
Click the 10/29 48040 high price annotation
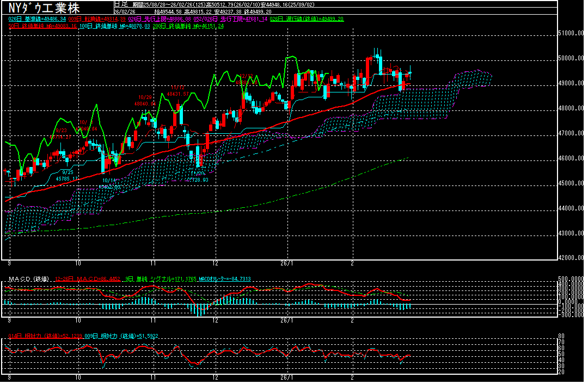[144, 100]
